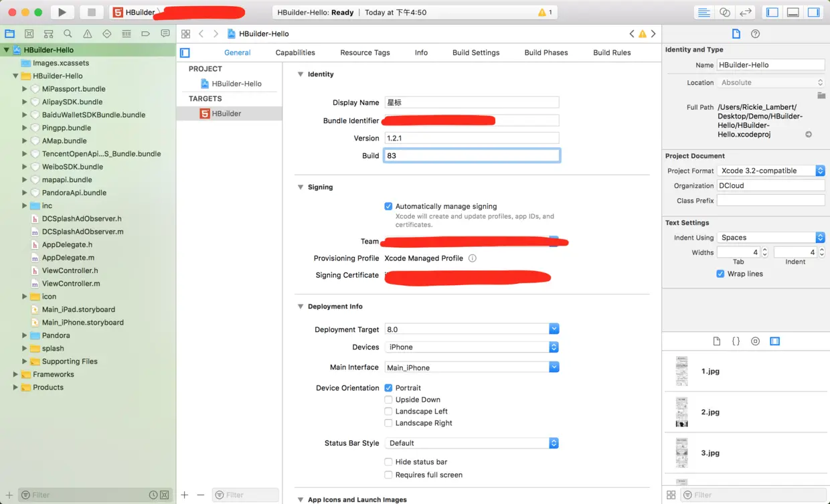Expand the Pandora folder
The image size is (830, 504).
[25, 335]
